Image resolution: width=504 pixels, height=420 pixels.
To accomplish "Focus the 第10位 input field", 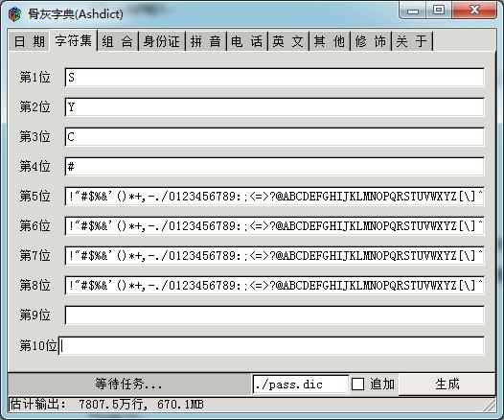I will 271,346.
